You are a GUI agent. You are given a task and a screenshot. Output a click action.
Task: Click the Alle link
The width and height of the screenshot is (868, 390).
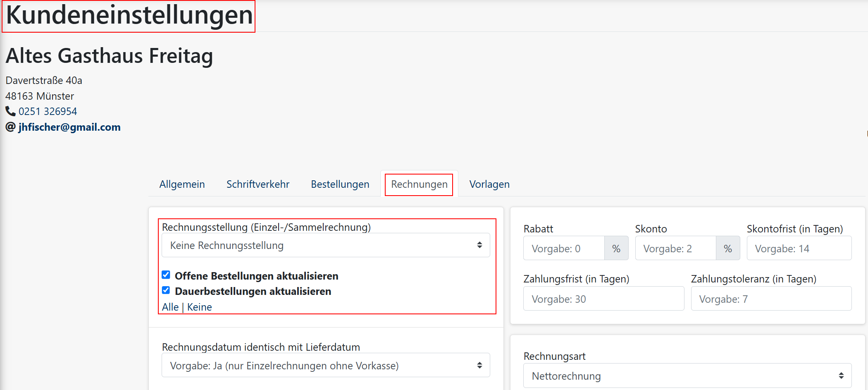click(170, 307)
